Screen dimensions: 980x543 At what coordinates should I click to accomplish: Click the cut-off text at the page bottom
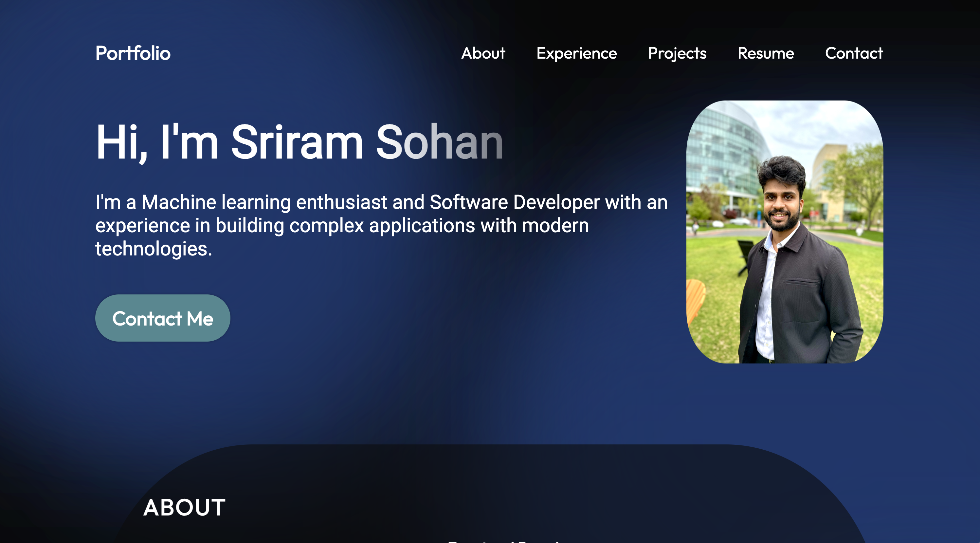tap(504, 541)
